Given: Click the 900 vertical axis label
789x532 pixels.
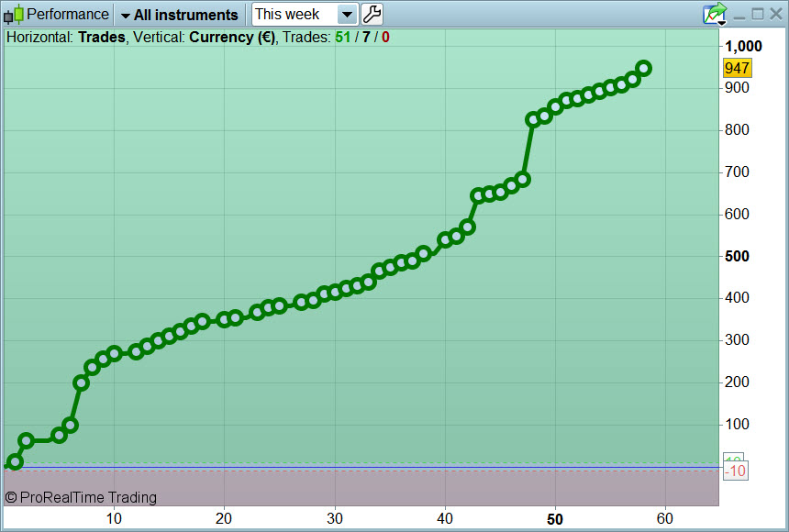Looking at the screenshot, I should pyautogui.click(x=737, y=87).
